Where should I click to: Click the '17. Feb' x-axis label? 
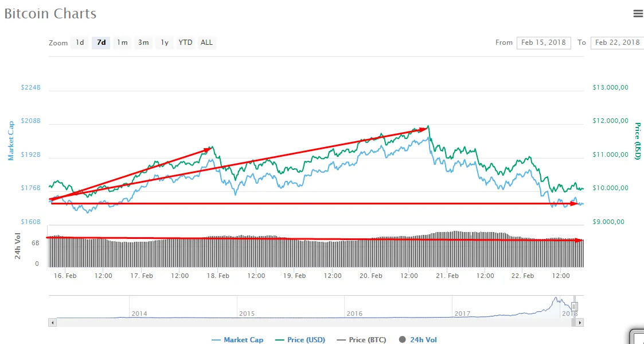[141, 276]
